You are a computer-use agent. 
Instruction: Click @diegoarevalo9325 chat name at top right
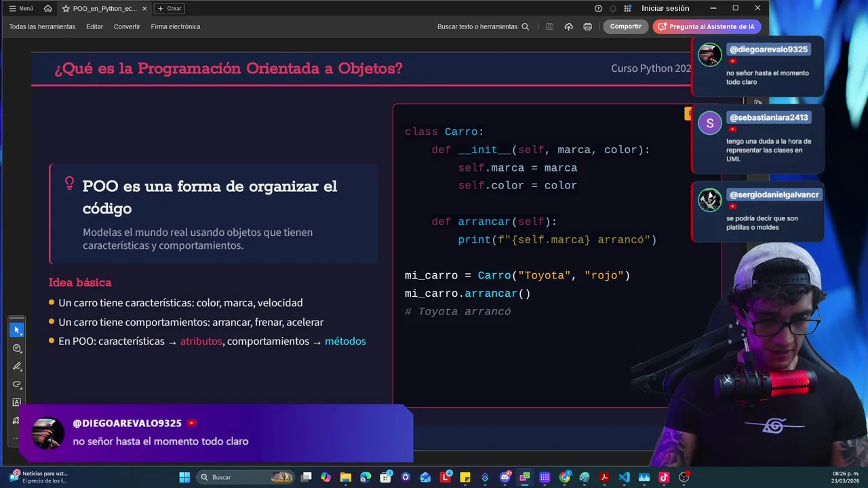[x=768, y=49]
